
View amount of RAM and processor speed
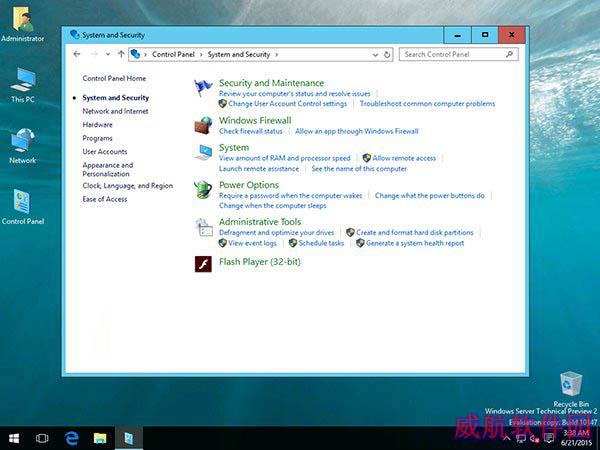(284, 158)
